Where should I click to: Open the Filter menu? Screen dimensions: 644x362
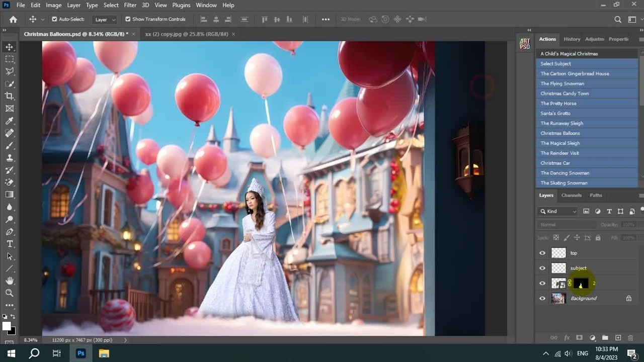click(130, 5)
